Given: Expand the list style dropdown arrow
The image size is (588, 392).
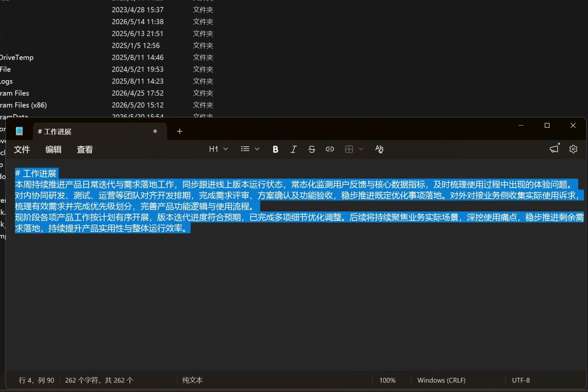Looking at the screenshot, I should coord(257,149).
